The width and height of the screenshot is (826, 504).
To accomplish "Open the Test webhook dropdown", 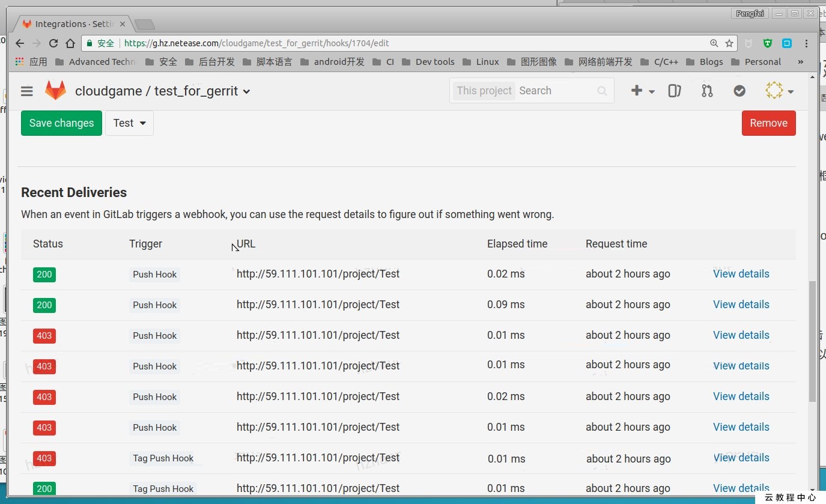I will (129, 123).
